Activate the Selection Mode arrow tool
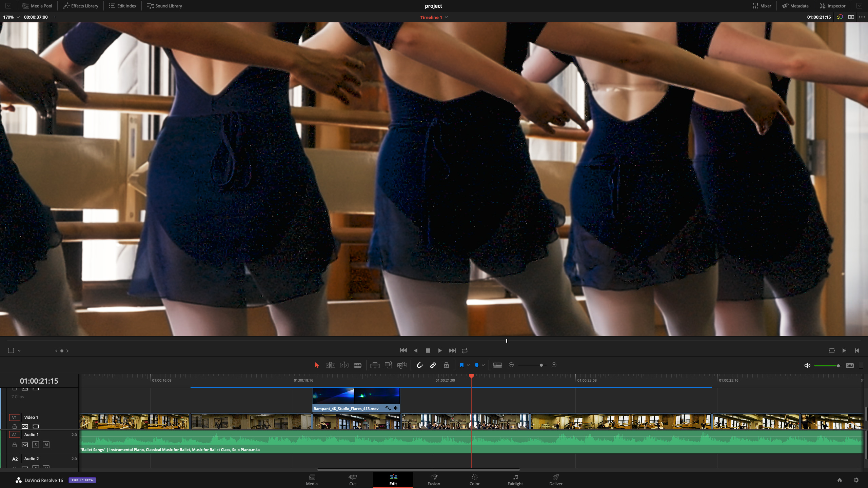The height and width of the screenshot is (488, 868). (317, 365)
